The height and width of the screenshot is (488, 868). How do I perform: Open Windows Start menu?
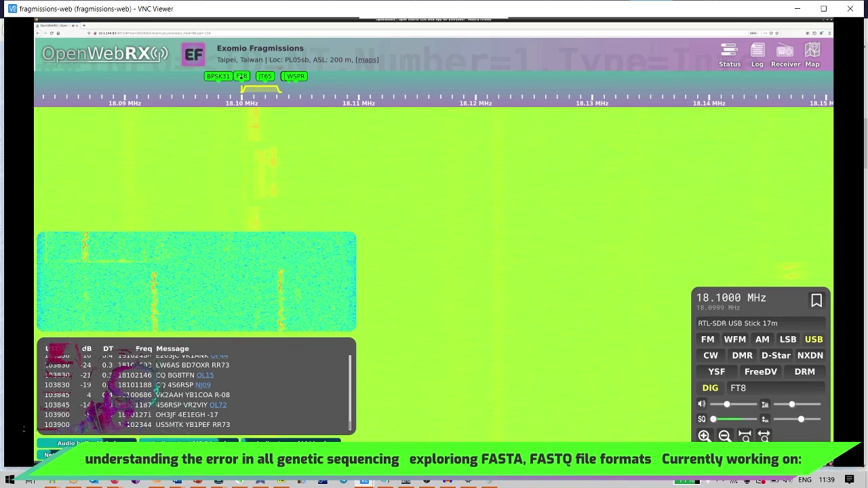pyautogui.click(x=9, y=480)
